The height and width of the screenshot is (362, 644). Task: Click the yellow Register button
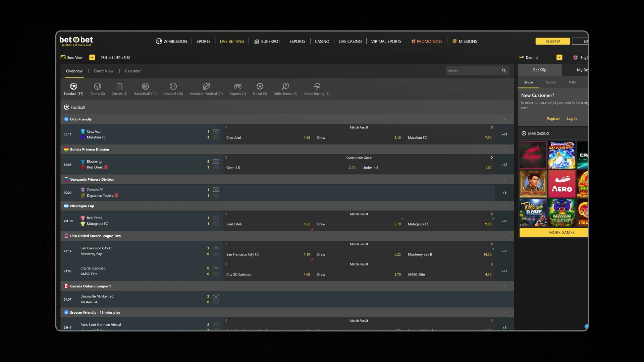(x=553, y=41)
